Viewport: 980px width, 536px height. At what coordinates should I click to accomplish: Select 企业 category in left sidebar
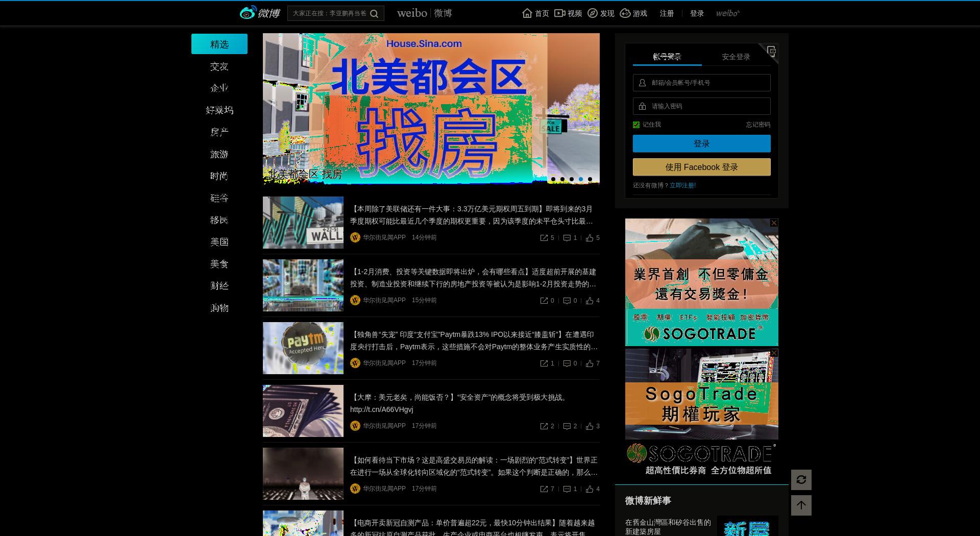point(219,88)
